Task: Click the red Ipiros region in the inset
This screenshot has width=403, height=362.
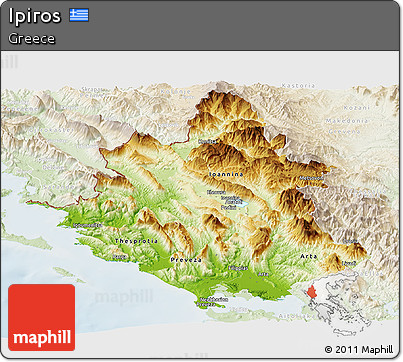Action: click(312, 292)
